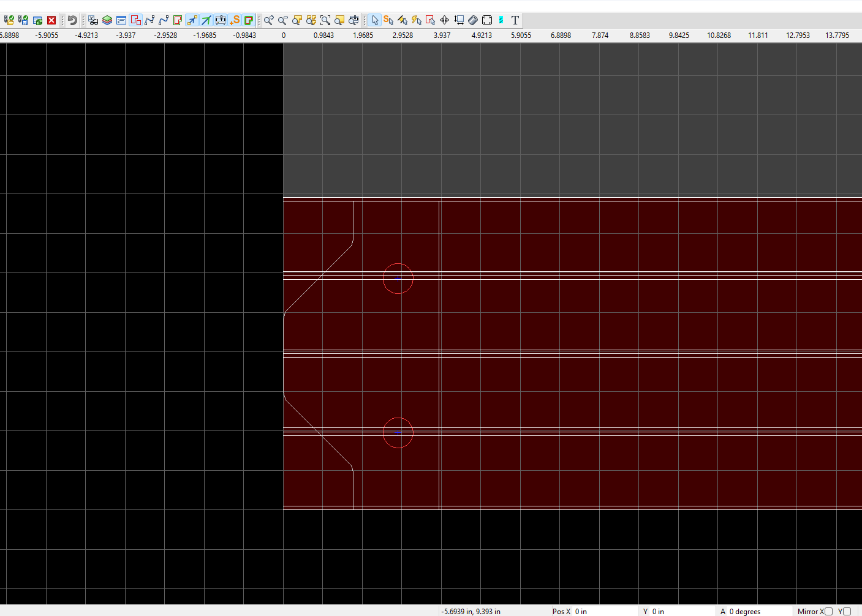Open the console window icon
This screenshot has height=616, width=862.
tap(121, 20)
